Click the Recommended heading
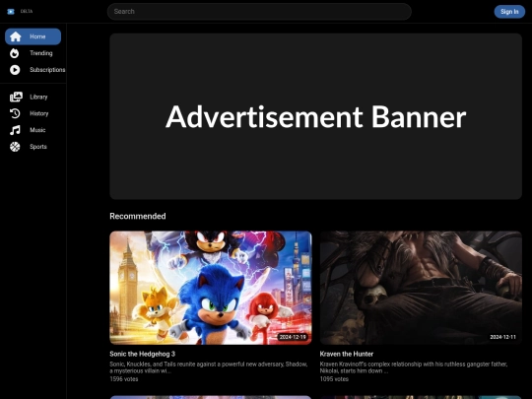The width and height of the screenshot is (532, 399). point(138,216)
